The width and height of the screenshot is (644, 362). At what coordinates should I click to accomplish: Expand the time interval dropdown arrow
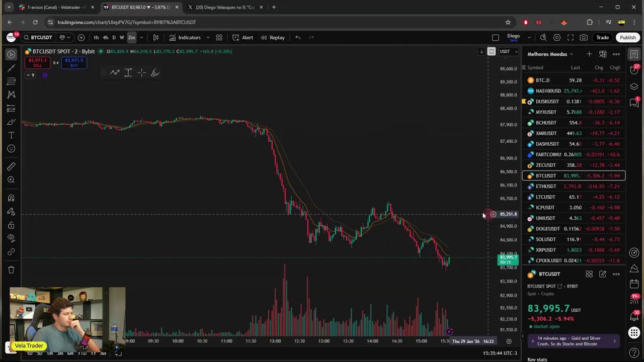[x=141, y=37]
